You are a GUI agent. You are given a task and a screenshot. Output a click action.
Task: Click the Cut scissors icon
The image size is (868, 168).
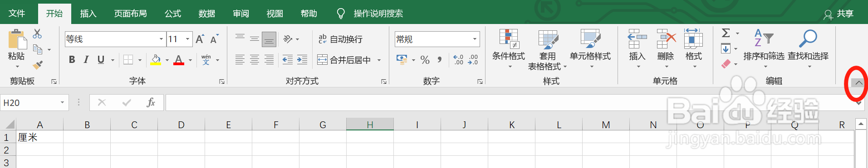coord(37,34)
